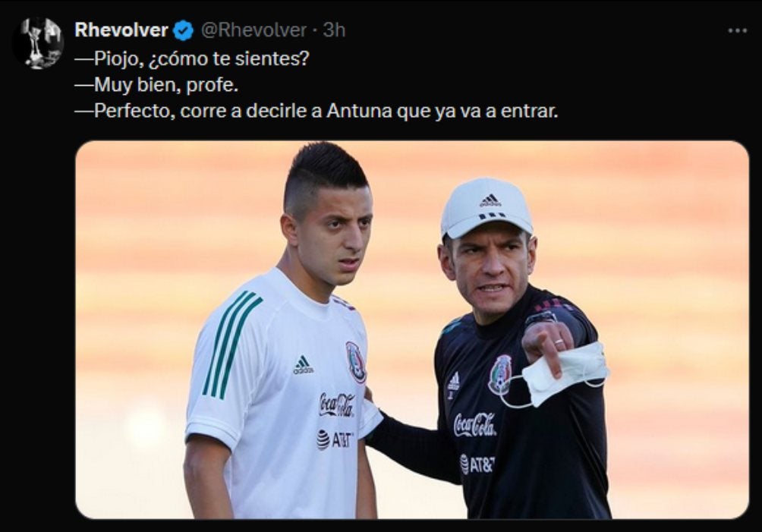Screen dimensions: 762x532
Task: Click the AT&T logo on white jersey
Action: [335, 439]
